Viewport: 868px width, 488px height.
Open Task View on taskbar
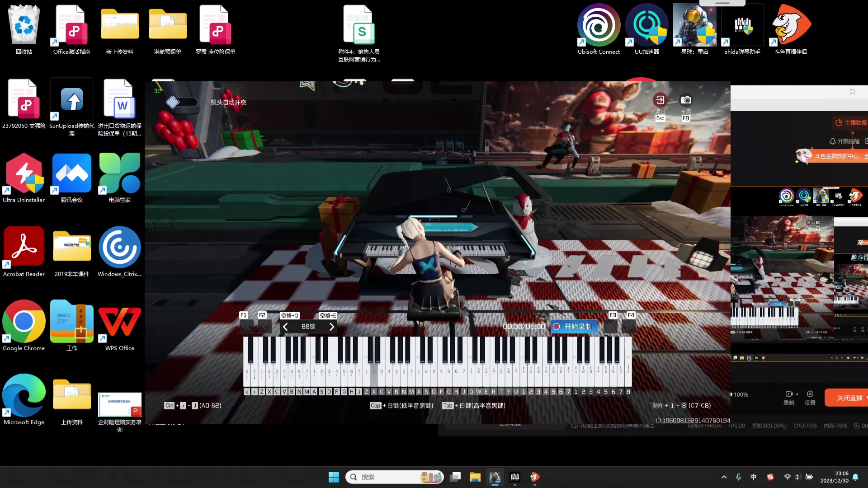[455, 477]
